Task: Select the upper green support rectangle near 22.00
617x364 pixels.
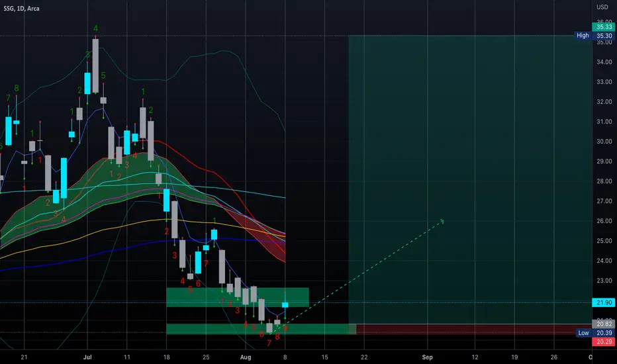Action: pos(238,297)
